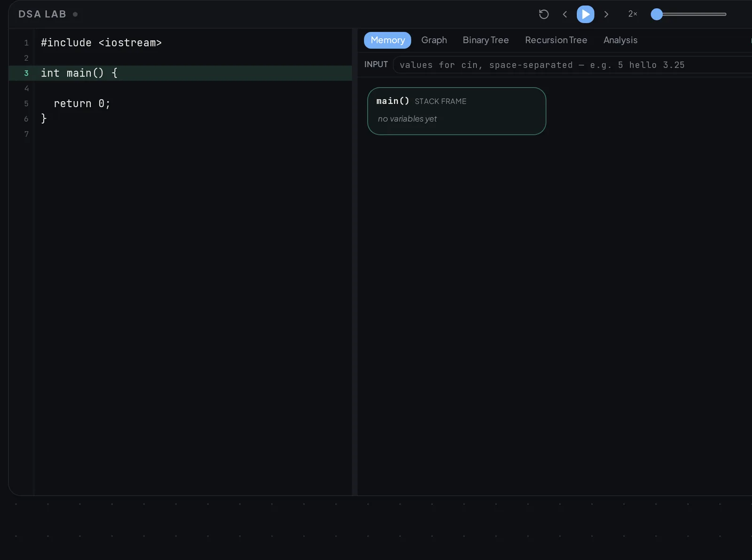Click code line '#include <iostream>'
The image size is (752, 560).
[101, 43]
